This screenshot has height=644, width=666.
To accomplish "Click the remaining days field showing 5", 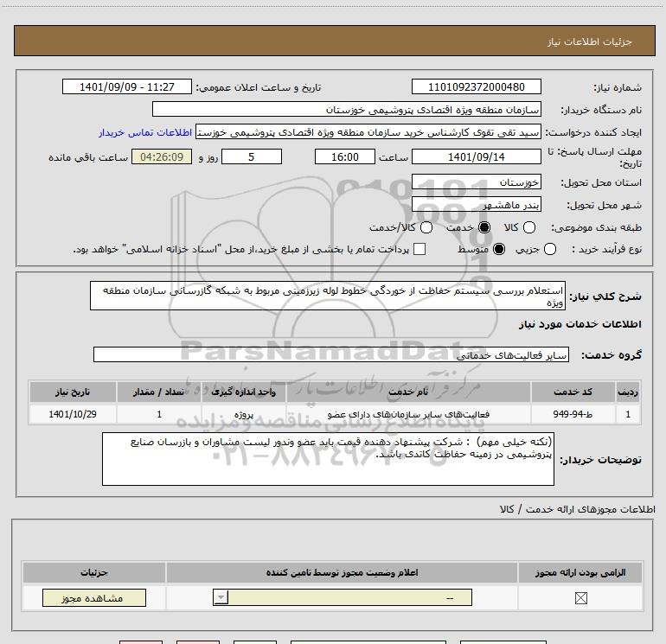I will coord(252,156).
